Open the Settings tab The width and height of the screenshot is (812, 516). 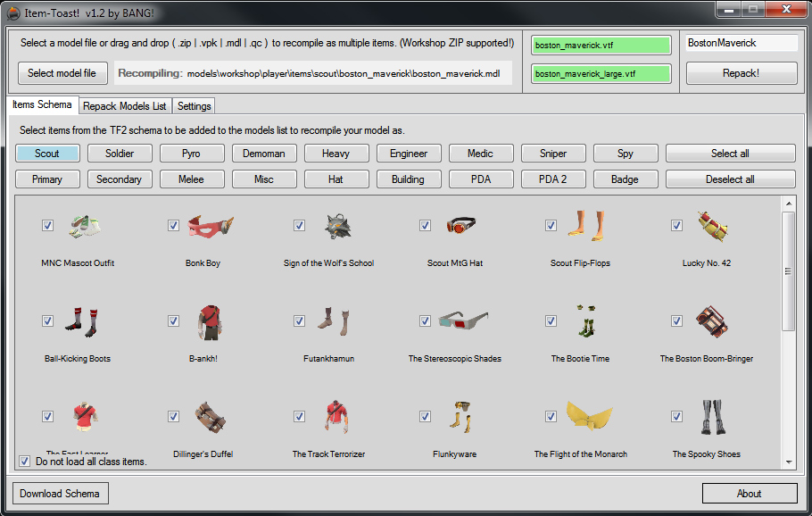coord(194,105)
